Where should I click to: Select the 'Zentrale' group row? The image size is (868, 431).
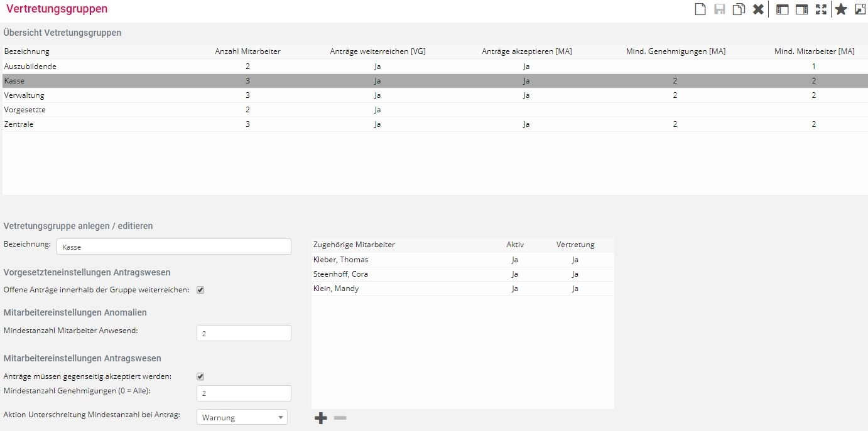coord(19,124)
